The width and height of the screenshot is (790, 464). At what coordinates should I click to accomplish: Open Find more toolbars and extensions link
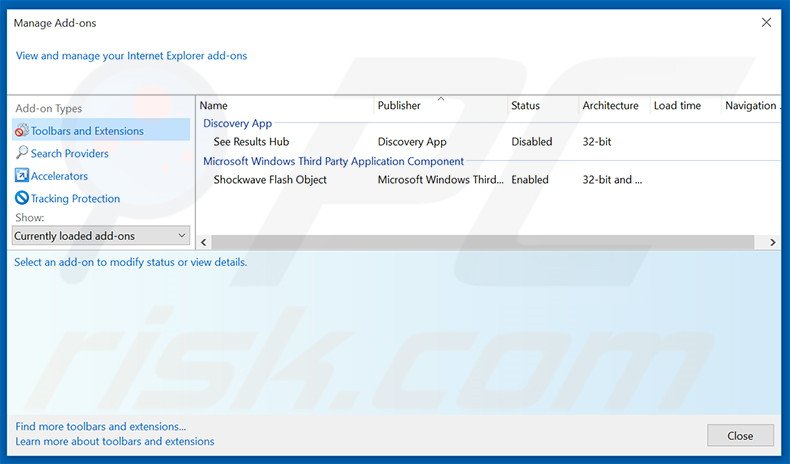101,426
